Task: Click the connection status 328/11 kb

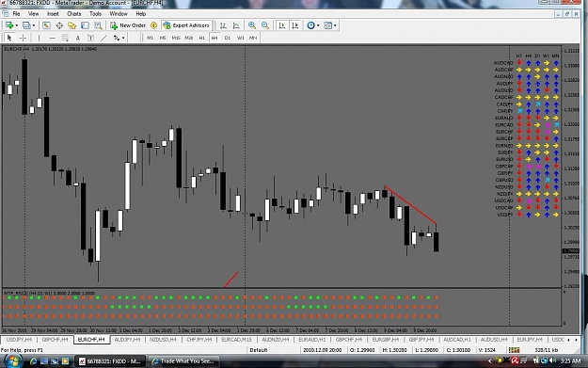Action: (546, 350)
